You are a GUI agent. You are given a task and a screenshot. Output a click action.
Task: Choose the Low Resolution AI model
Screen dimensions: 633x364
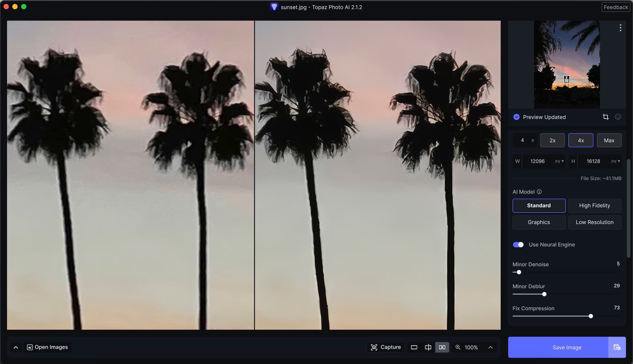point(595,222)
